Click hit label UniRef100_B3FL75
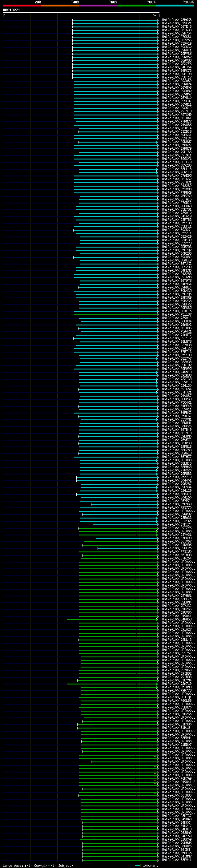 (176, 599)
